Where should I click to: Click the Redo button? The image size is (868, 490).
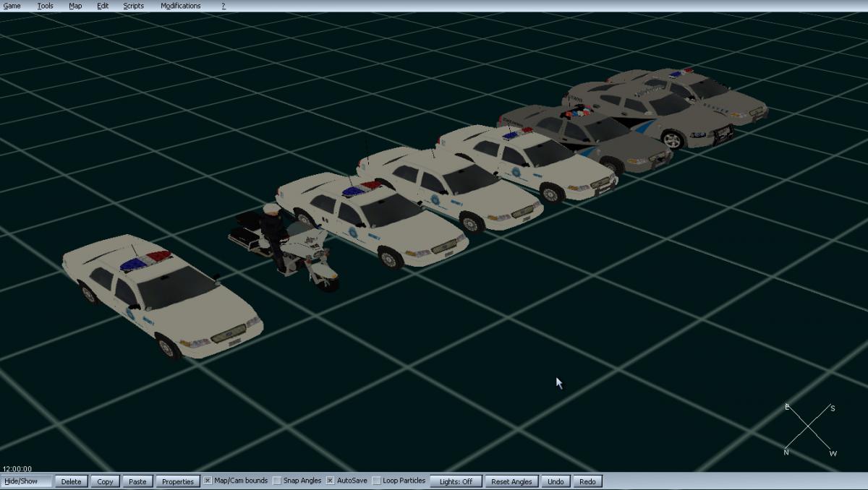587,481
